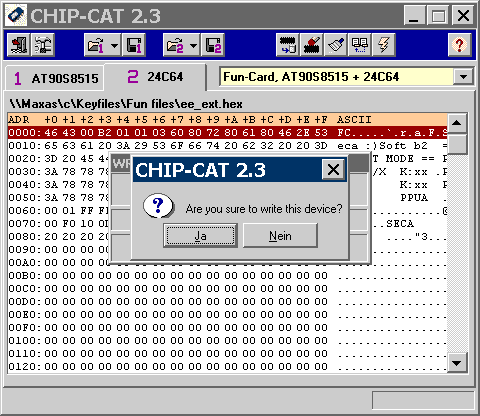480x416 pixels.
Task: Expand the open file 1 dropdown arrow
Action: 114,45
